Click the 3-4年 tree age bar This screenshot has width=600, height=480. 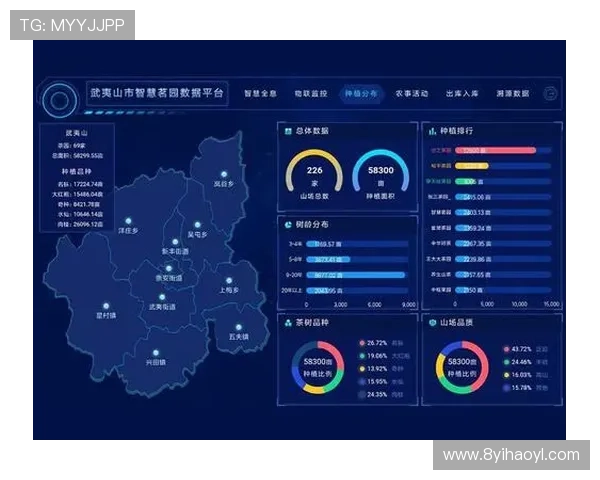(313, 244)
